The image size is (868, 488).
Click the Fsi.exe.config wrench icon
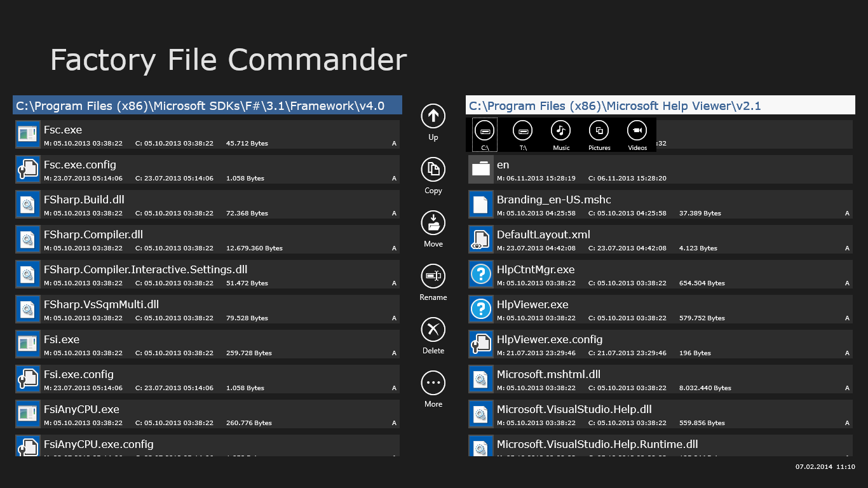coord(27,379)
